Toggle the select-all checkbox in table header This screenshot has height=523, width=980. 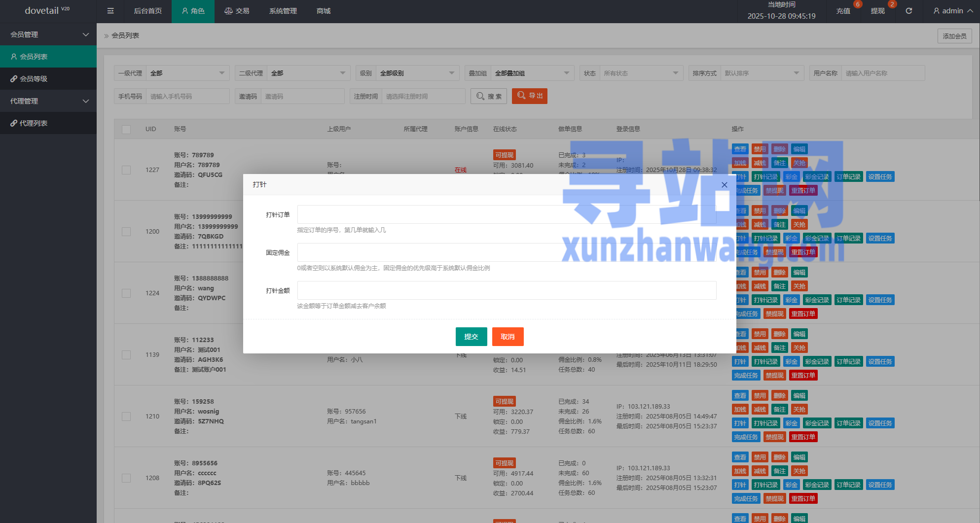[x=126, y=129]
